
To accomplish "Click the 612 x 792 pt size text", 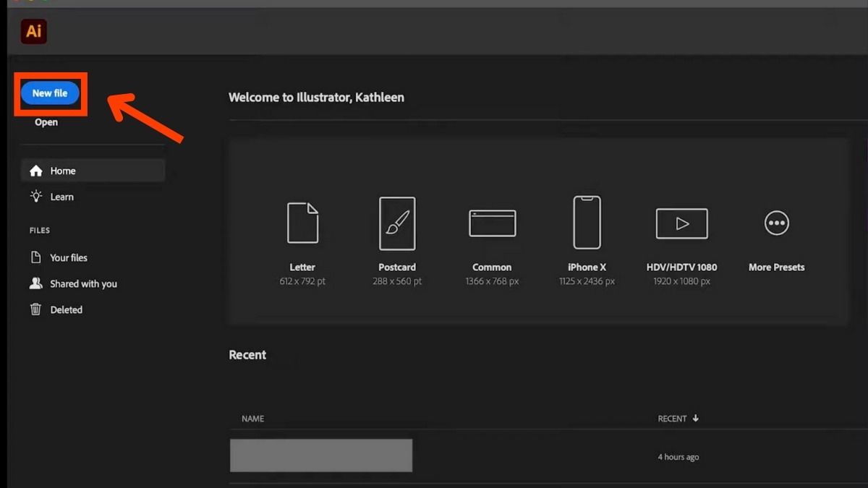I will tap(302, 281).
